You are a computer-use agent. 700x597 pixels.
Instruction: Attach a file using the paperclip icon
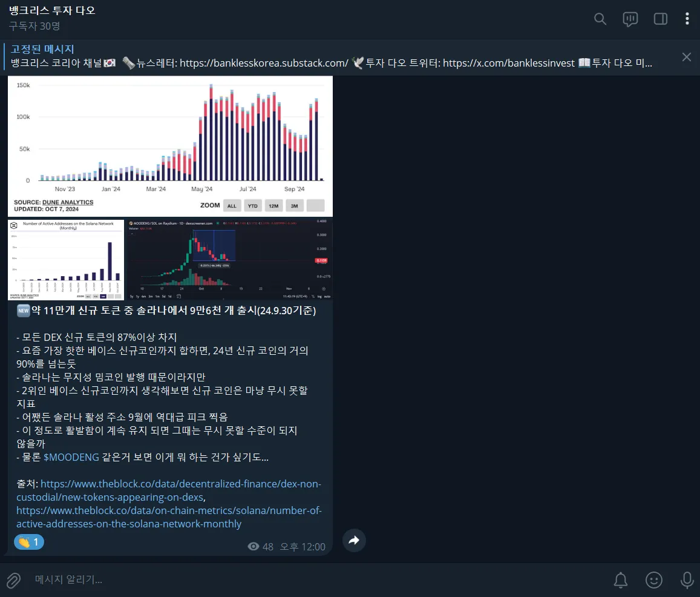(x=13, y=580)
